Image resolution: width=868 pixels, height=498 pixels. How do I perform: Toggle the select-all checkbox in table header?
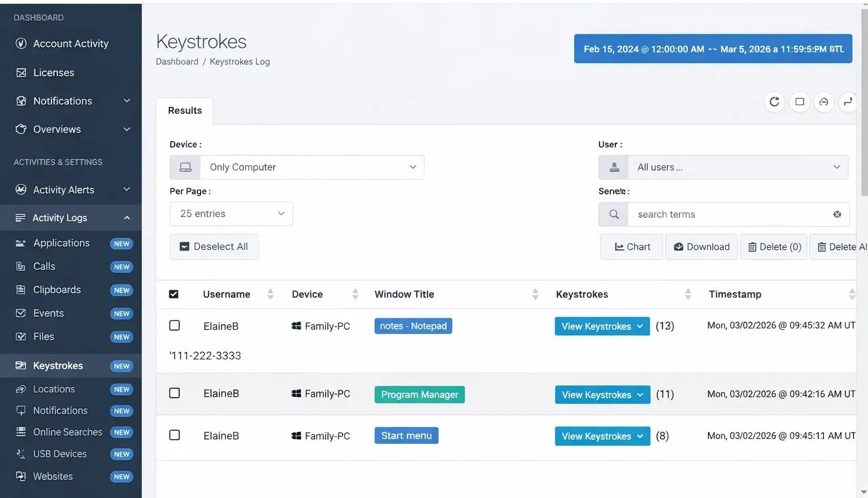click(x=174, y=294)
